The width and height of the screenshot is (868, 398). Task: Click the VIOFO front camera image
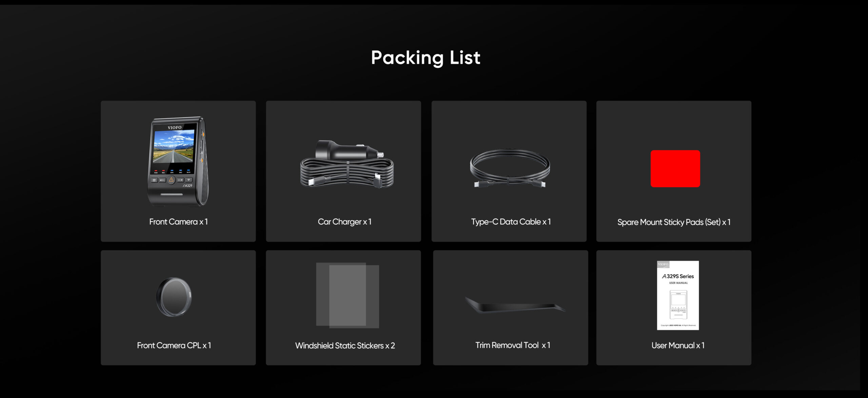[x=178, y=162]
